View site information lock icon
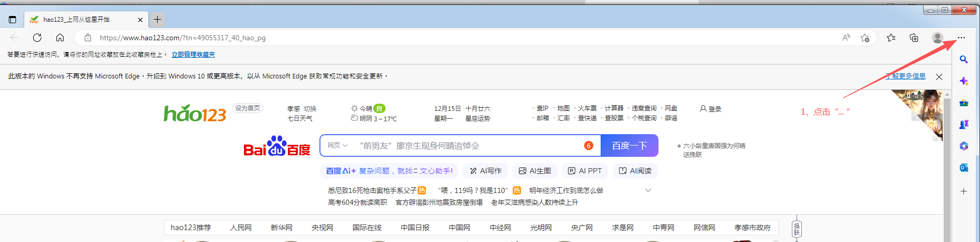 tap(88, 38)
